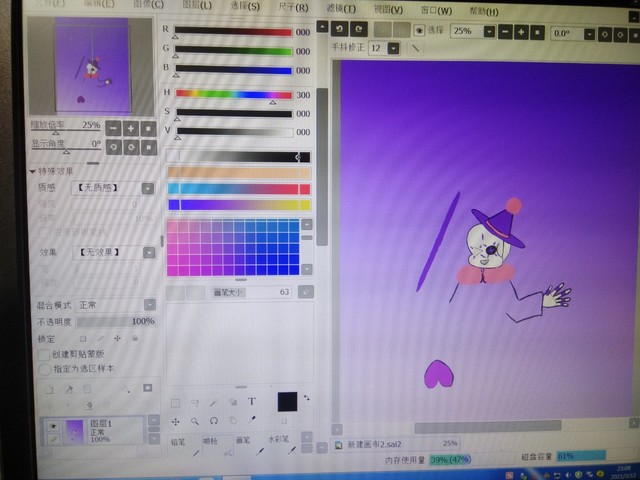Screen dimensions: 640x480
Task: Enable the 指定为选区样本 checkbox
Action: point(42,369)
